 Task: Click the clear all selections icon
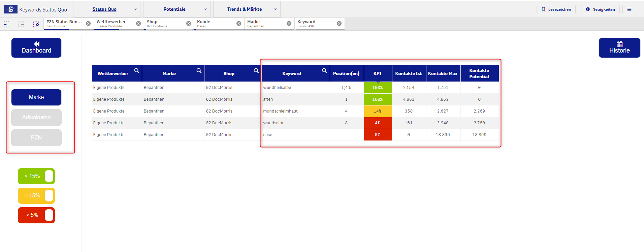36,24
